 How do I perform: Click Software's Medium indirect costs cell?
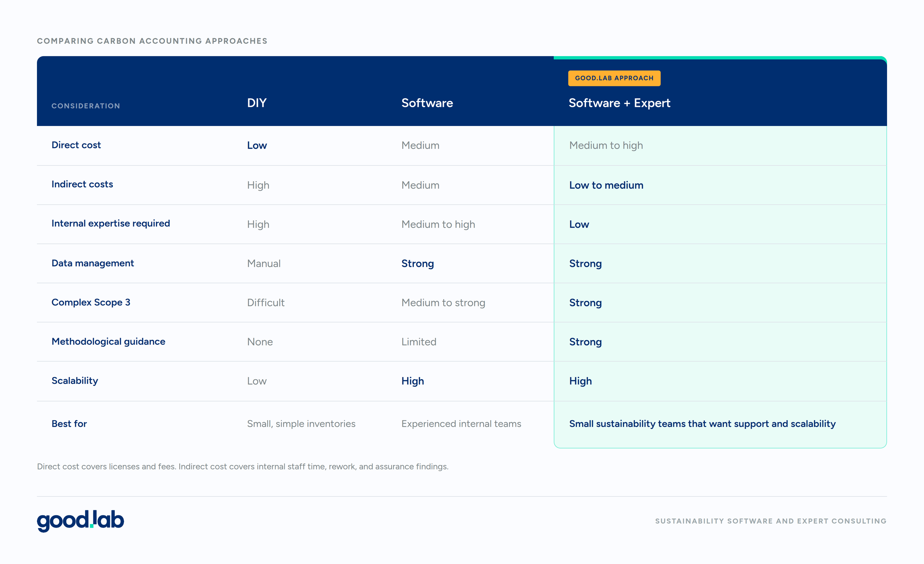pyautogui.click(x=420, y=185)
